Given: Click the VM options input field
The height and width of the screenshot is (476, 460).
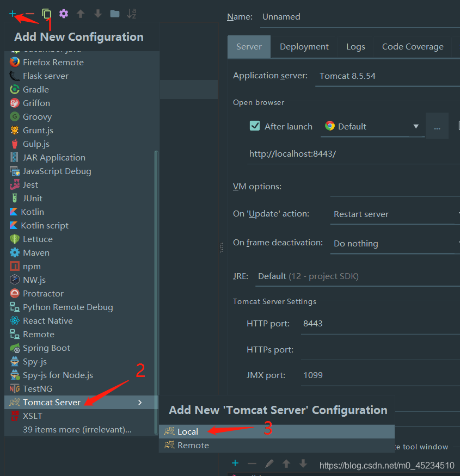Looking at the screenshot, I should pyautogui.click(x=395, y=187).
